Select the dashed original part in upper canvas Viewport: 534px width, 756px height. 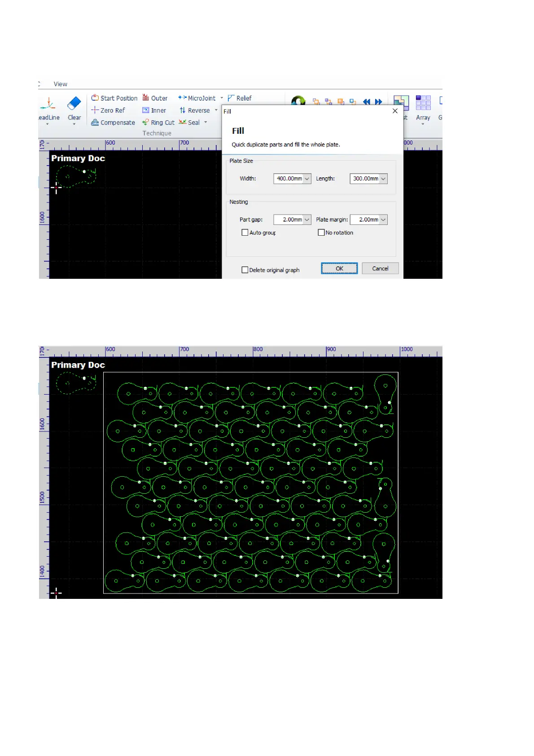pyautogui.click(x=76, y=176)
